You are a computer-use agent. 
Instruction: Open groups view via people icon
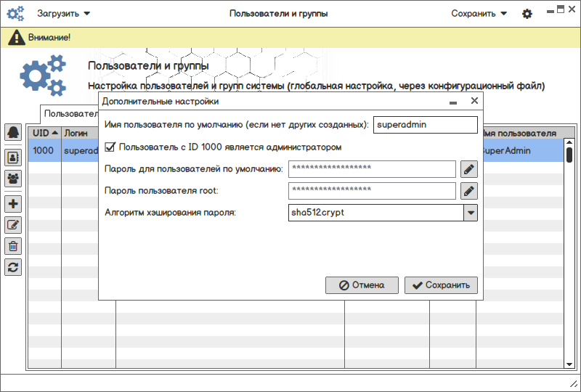tap(13, 177)
